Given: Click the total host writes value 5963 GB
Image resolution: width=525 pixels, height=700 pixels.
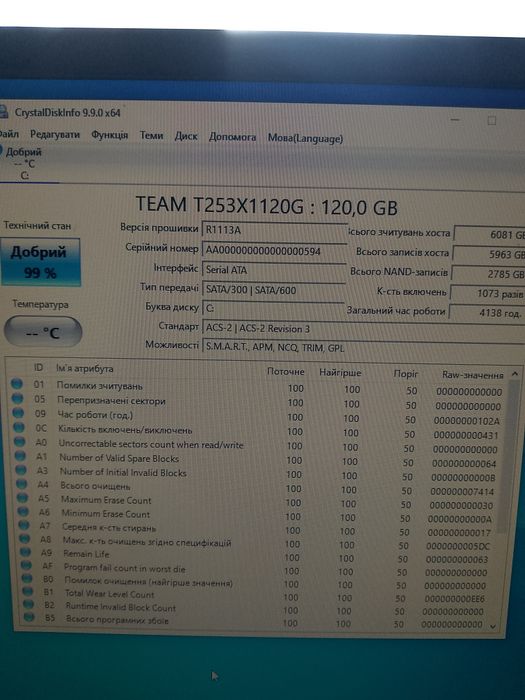Looking at the screenshot, I should click(489, 254).
